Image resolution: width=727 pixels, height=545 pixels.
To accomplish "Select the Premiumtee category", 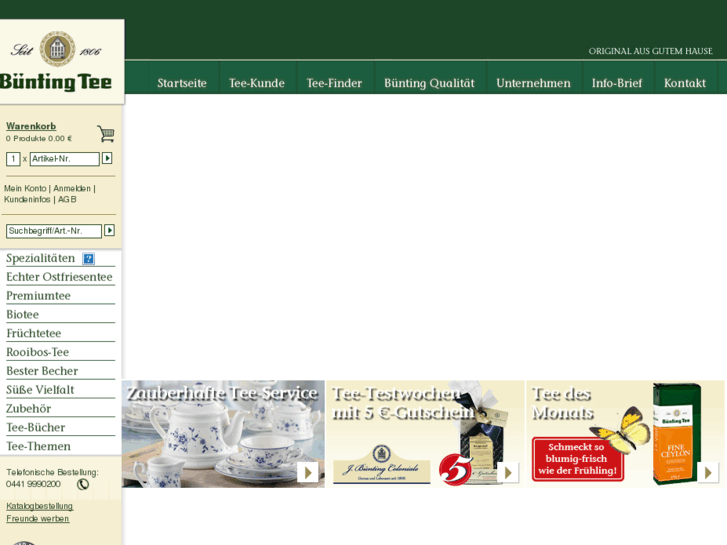I will 38,296.
